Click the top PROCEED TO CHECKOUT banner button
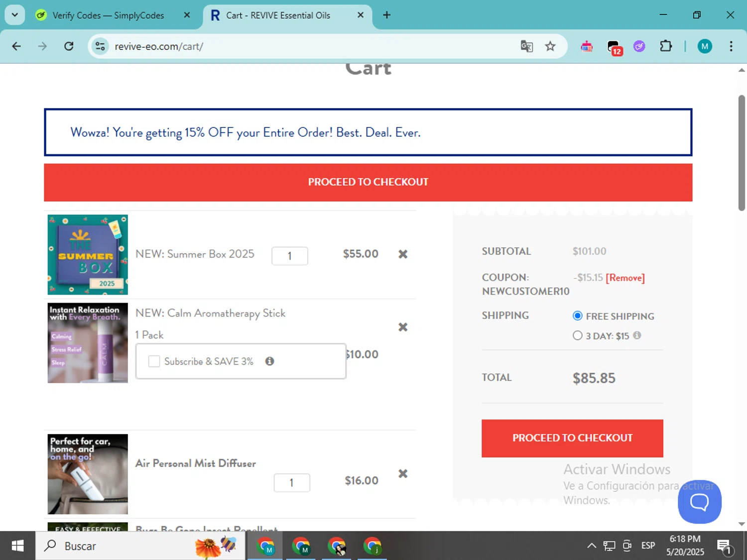The width and height of the screenshot is (747, 560). coord(368,182)
